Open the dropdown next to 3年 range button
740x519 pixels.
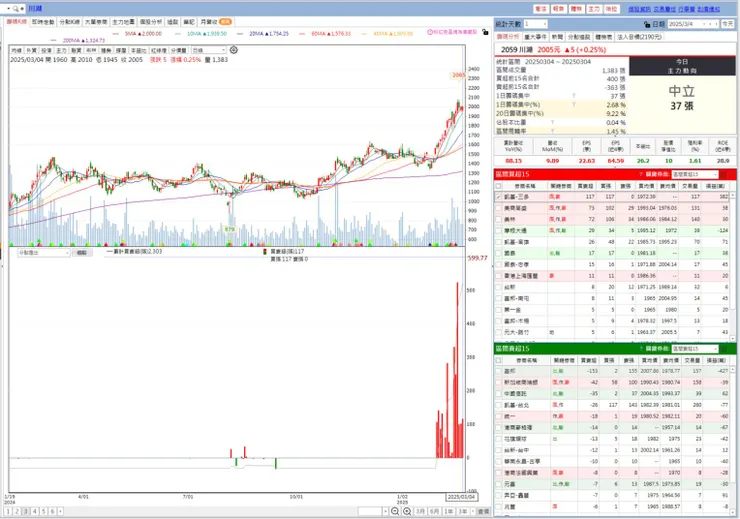(472, 511)
